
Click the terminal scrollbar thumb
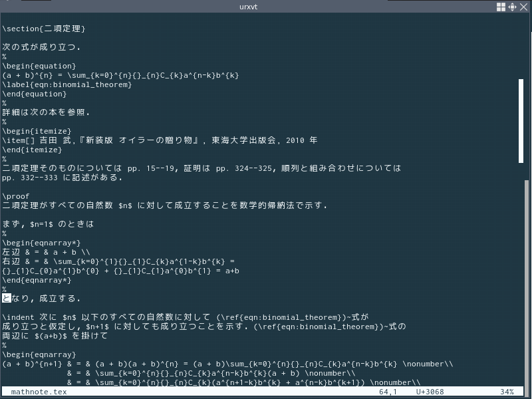[521, 120]
